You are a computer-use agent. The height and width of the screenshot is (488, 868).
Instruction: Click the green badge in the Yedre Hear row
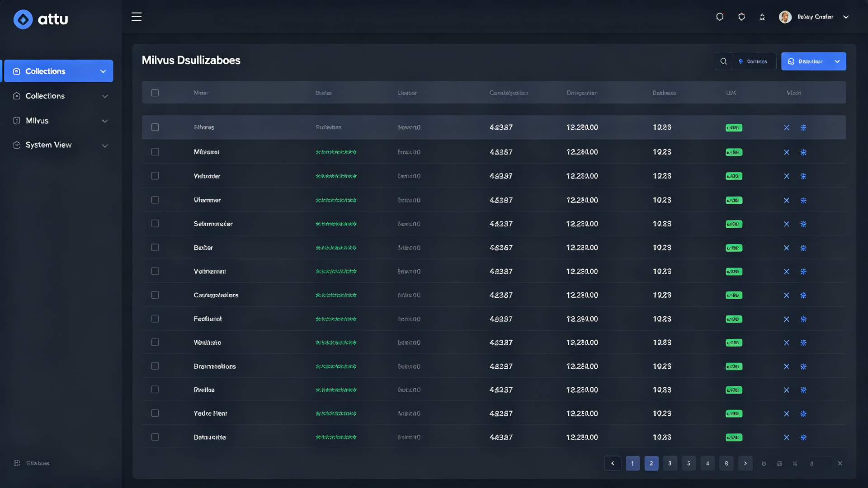click(734, 414)
